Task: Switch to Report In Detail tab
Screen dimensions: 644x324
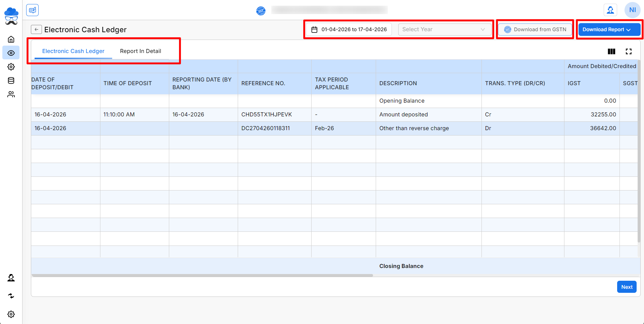Action: pyautogui.click(x=140, y=51)
